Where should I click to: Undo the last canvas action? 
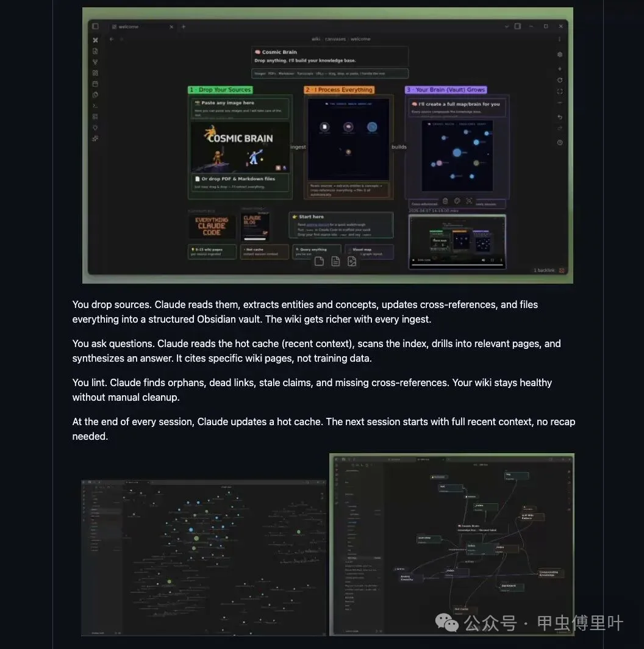click(x=560, y=117)
